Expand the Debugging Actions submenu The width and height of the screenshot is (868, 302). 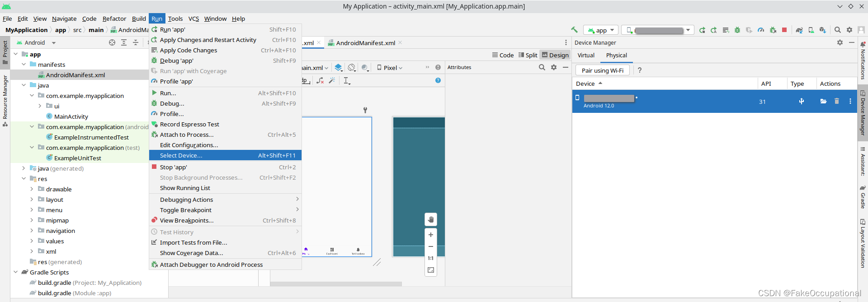(x=225, y=200)
